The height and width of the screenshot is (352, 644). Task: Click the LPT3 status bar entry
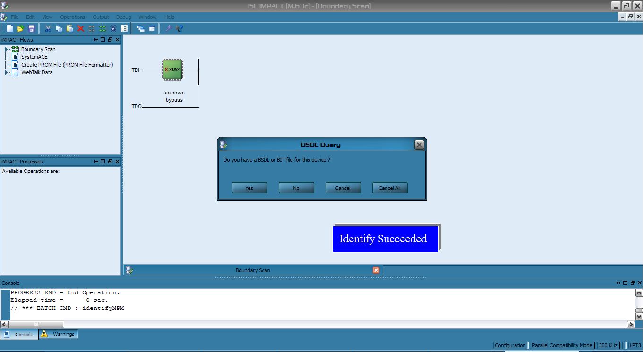click(635, 345)
